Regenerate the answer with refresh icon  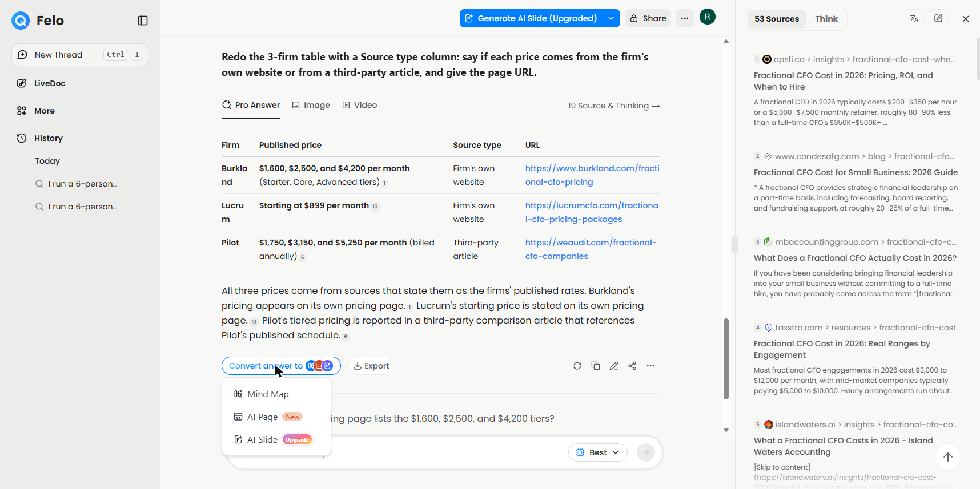pos(577,366)
